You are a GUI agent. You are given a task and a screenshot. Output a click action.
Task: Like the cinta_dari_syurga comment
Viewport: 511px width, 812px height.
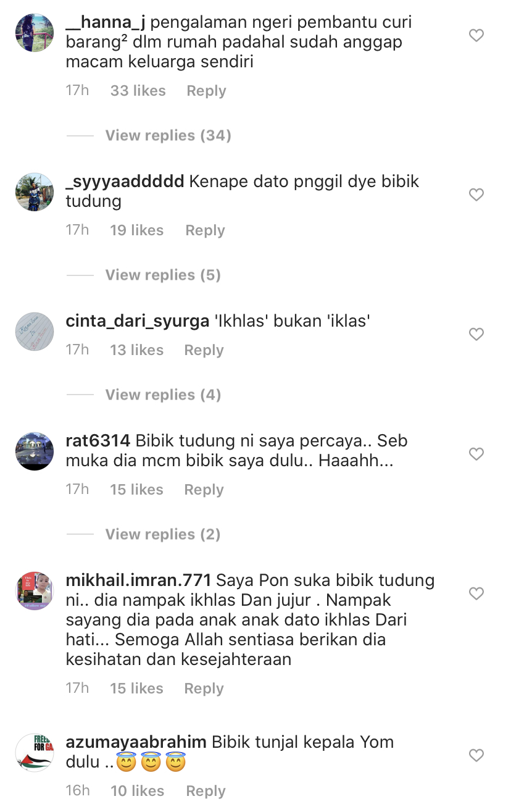point(476,335)
